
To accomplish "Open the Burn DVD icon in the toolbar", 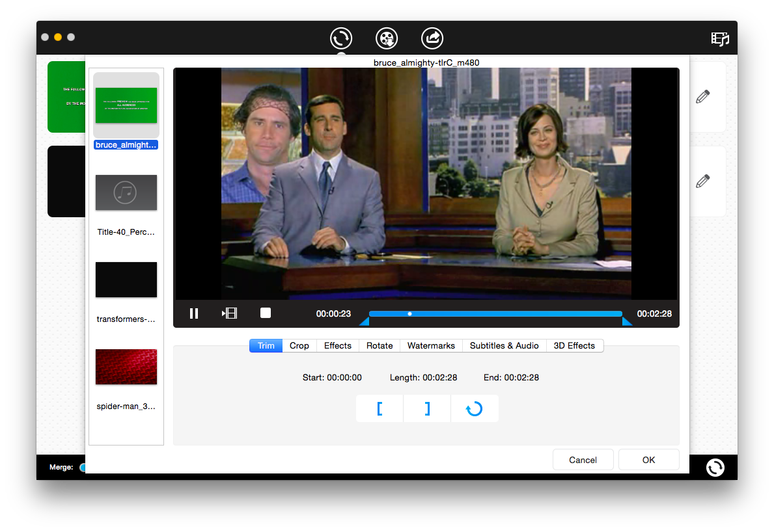I will pyautogui.click(x=387, y=38).
